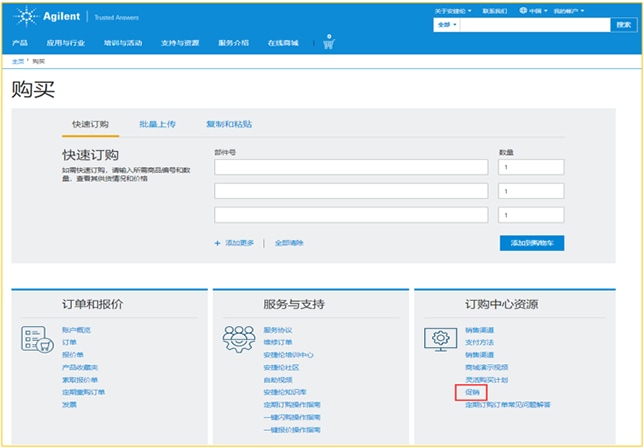Click the first 部件号 input field

351,167
